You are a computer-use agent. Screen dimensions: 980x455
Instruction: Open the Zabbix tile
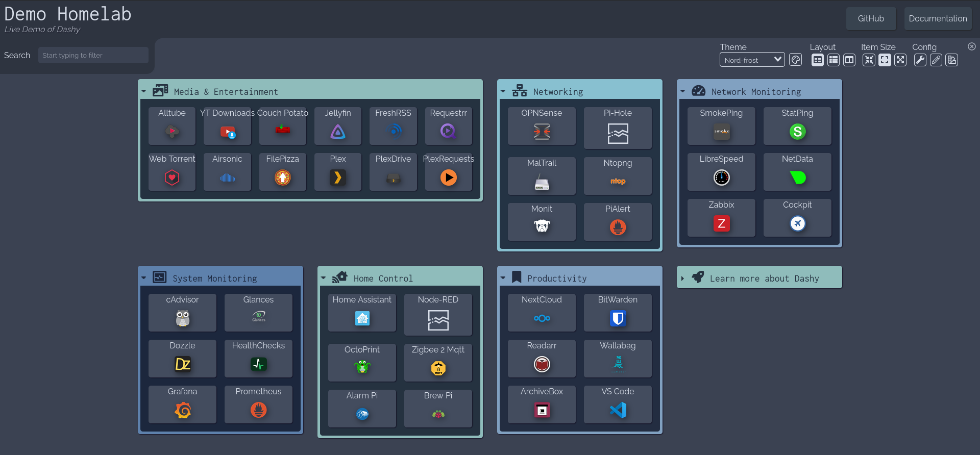click(721, 217)
